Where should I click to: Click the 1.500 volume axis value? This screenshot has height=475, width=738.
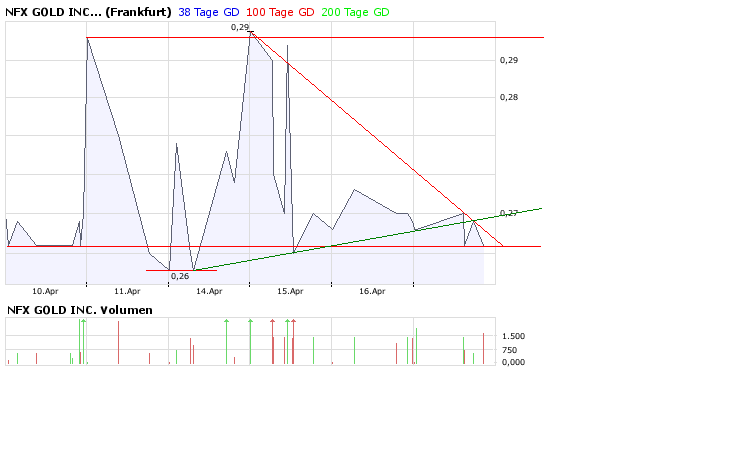tap(513, 336)
